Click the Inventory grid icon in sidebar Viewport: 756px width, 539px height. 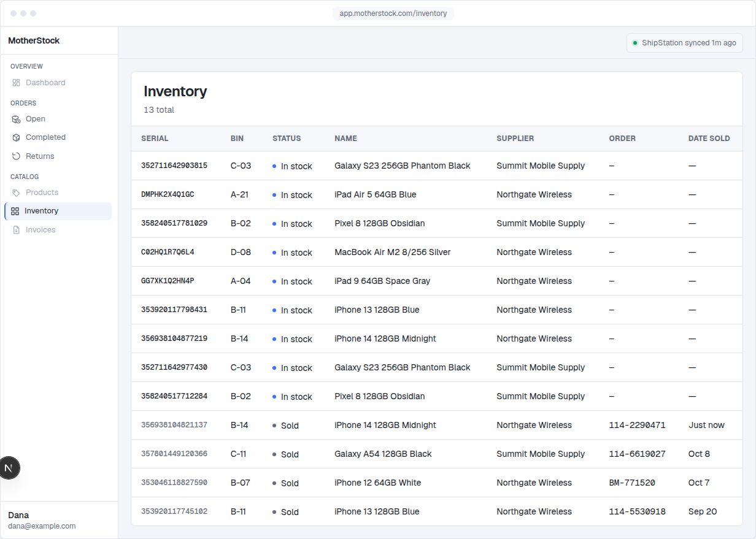[15, 211]
